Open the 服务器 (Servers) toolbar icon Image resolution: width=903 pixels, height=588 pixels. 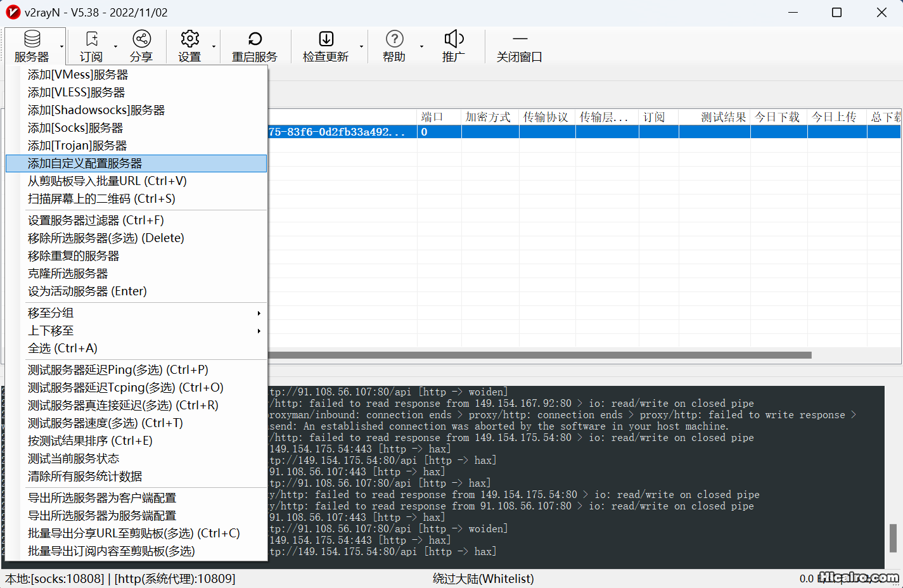tap(32, 46)
